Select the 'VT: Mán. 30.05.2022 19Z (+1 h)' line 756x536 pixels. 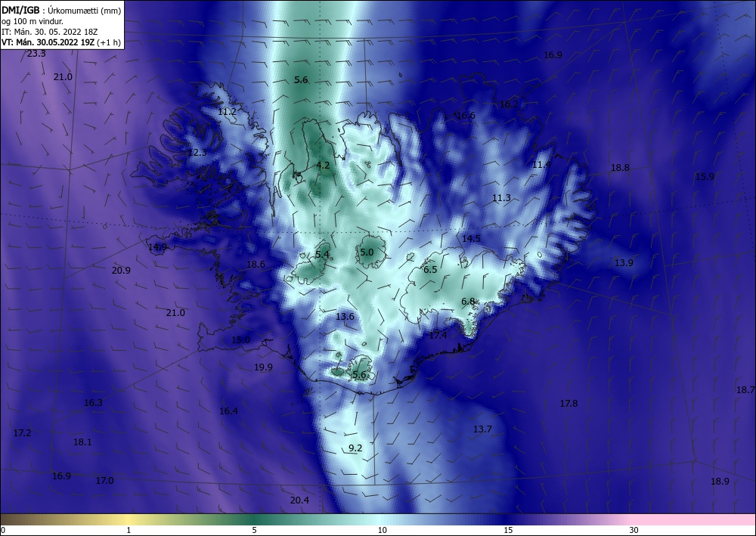tap(61, 42)
